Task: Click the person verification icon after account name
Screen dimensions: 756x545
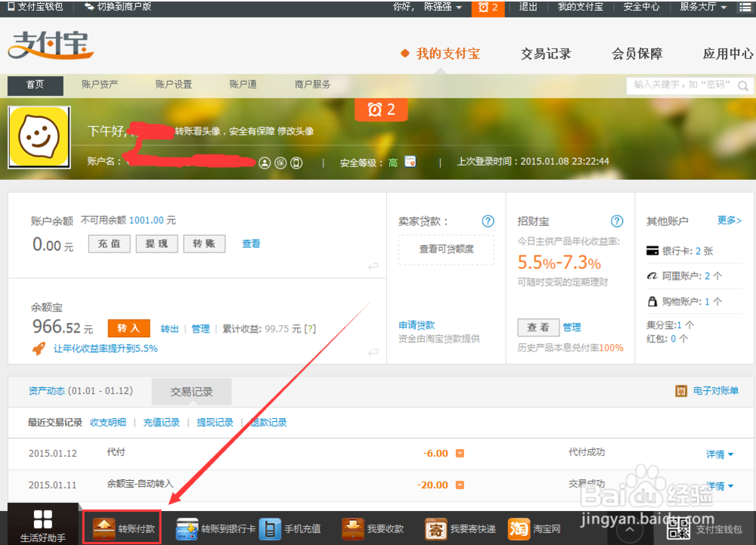Action: (x=265, y=163)
